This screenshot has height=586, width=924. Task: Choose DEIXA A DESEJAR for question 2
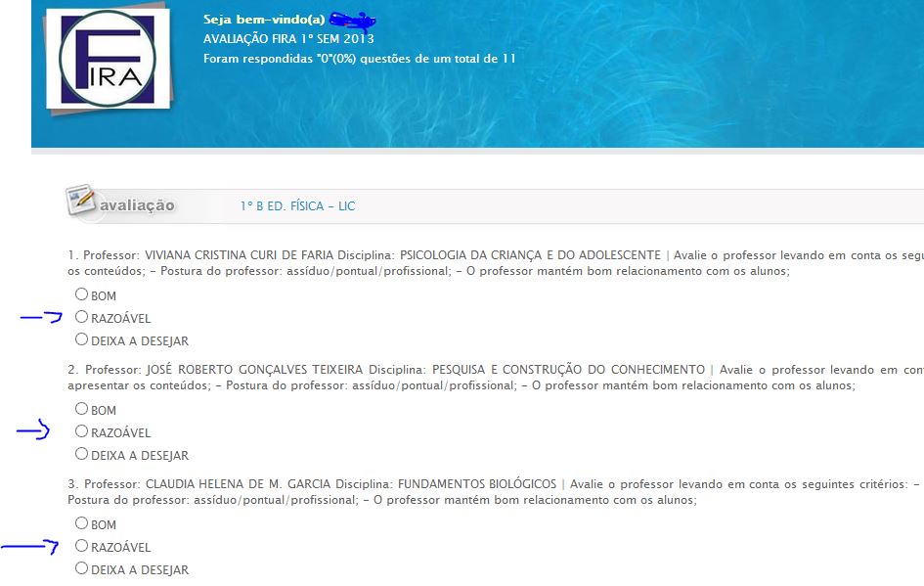(x=81, y=453)
